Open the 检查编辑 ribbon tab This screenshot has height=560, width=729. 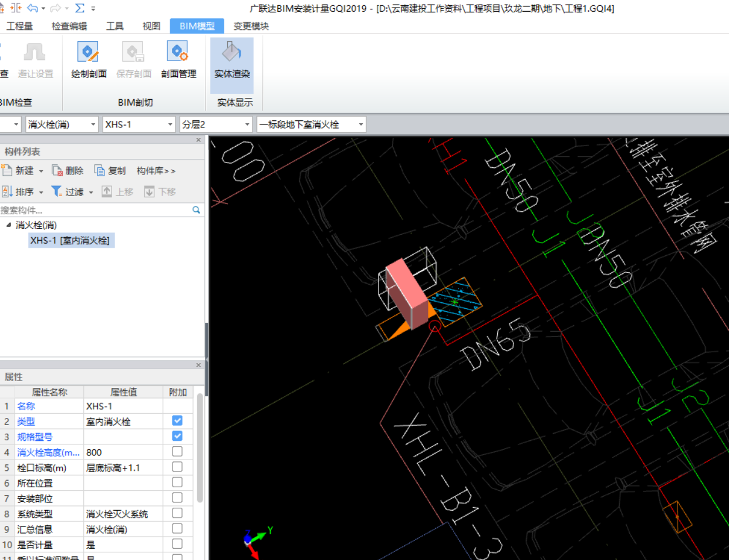pos(69,26)
